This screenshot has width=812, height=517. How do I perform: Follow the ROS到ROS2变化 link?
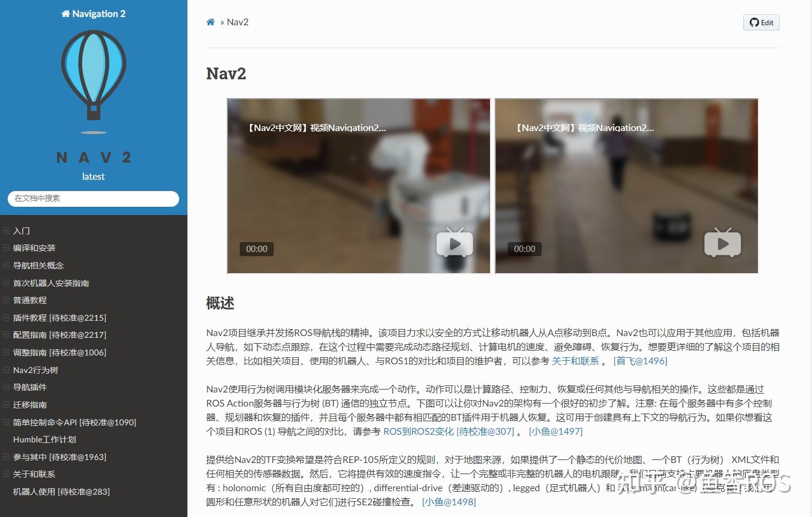tap(418, 431)
